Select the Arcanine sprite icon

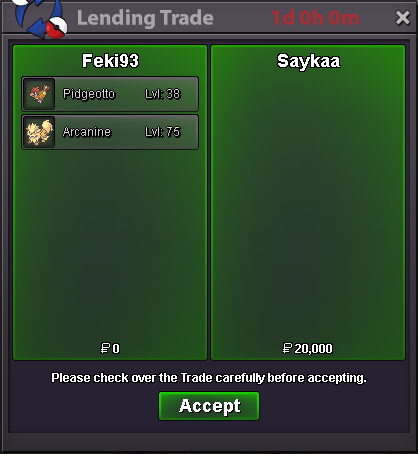39,132
